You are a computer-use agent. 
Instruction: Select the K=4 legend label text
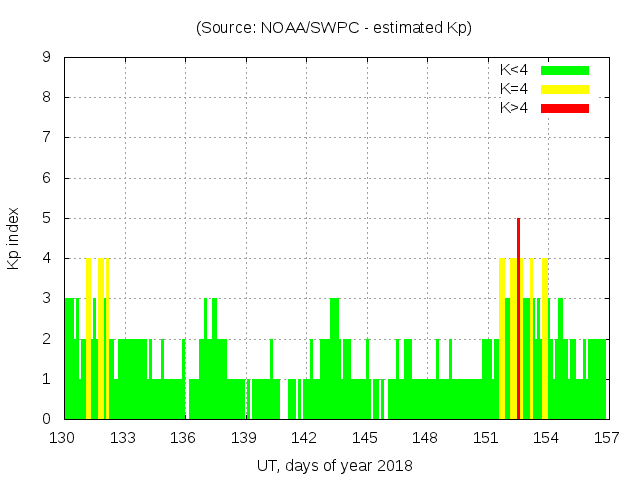coord(515,89)
